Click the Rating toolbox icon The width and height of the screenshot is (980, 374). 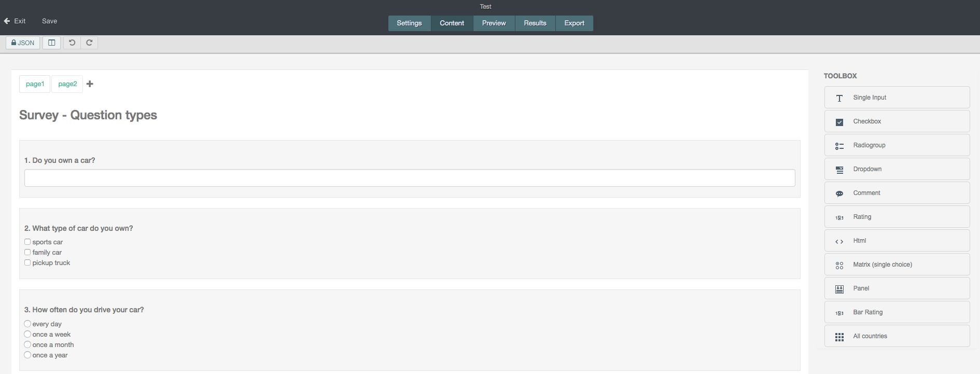(x=839, y=218)
